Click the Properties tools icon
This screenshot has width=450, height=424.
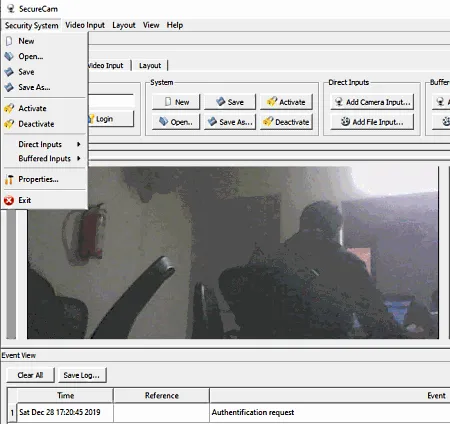coord(9,179)
